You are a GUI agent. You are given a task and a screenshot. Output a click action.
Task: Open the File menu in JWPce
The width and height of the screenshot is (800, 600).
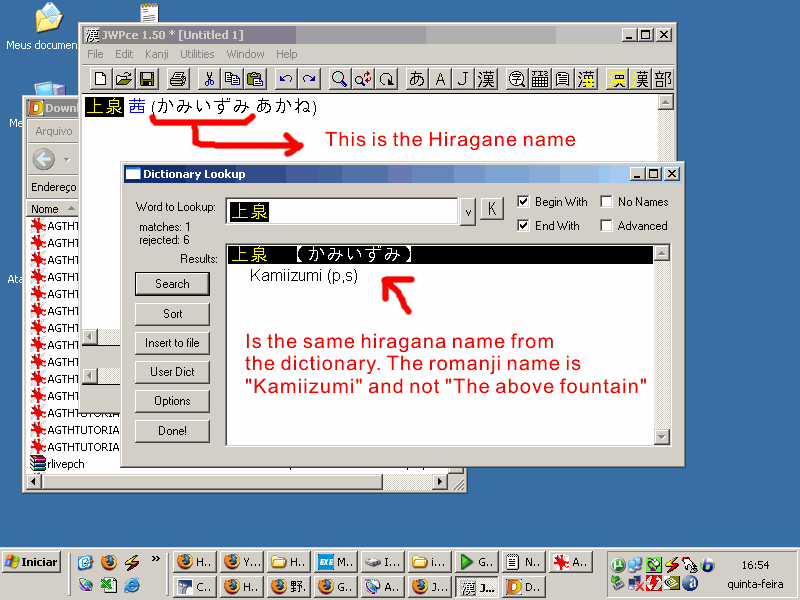(x=95, y=54)
